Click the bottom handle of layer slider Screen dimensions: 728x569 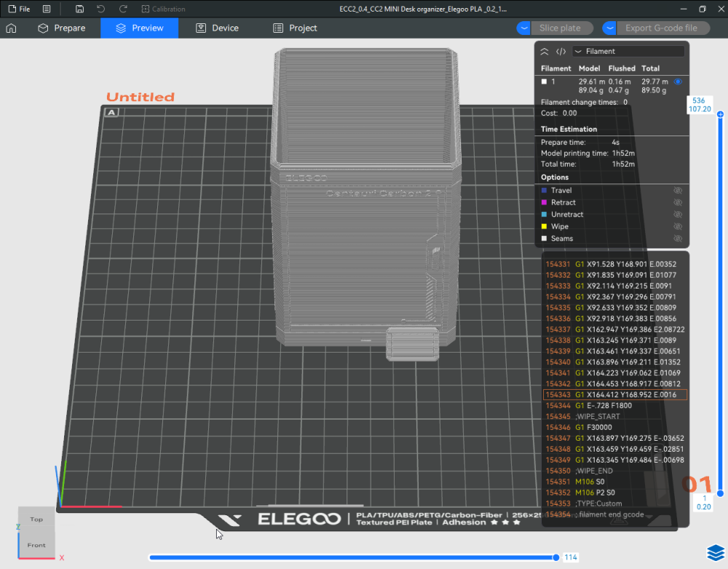point(720,494)
